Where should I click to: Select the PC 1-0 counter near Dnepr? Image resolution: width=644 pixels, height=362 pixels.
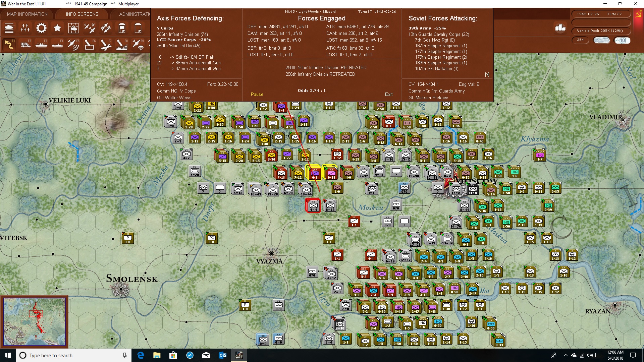coord(212,238)
